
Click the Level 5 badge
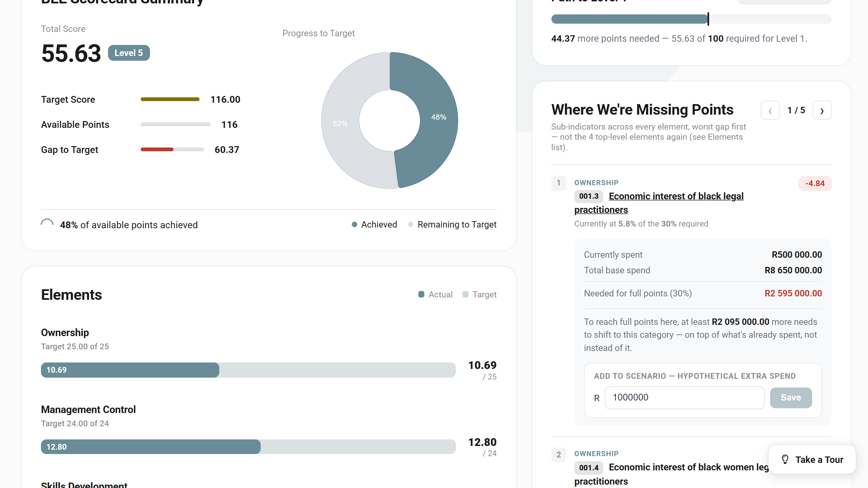point(129,53)
